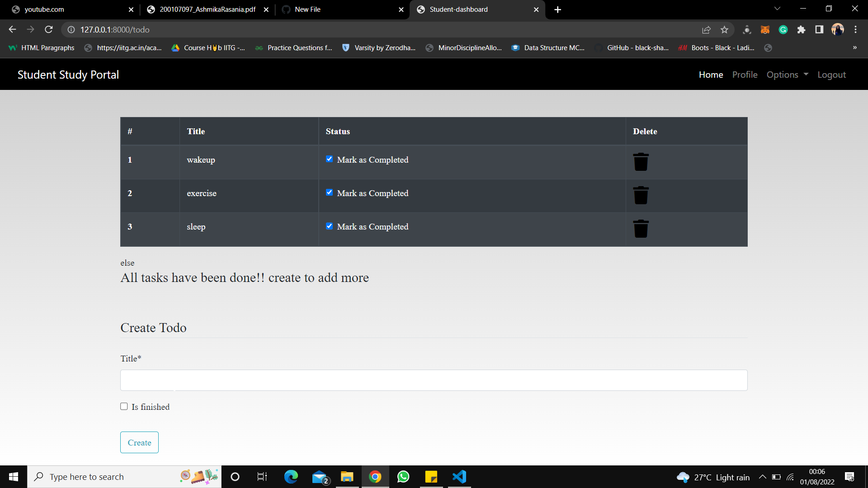The width and height of the screenshot is (868, 488).
Task: Click trash icon for exercise task
Action: 641,195
